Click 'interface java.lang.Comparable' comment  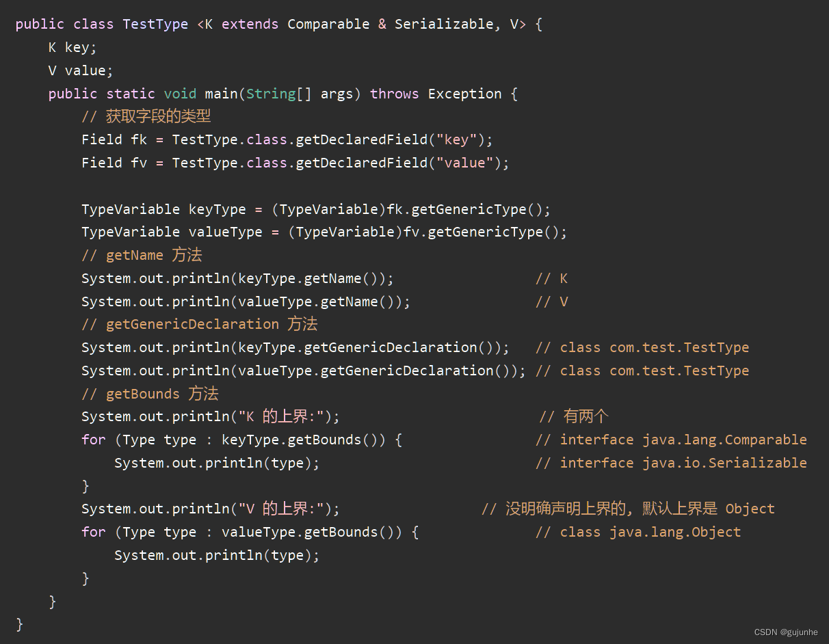[x=683, y=440]
